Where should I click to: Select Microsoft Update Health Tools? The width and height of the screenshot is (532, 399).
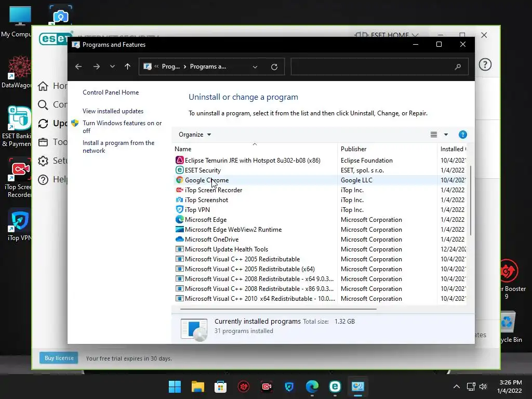(227, 249)
